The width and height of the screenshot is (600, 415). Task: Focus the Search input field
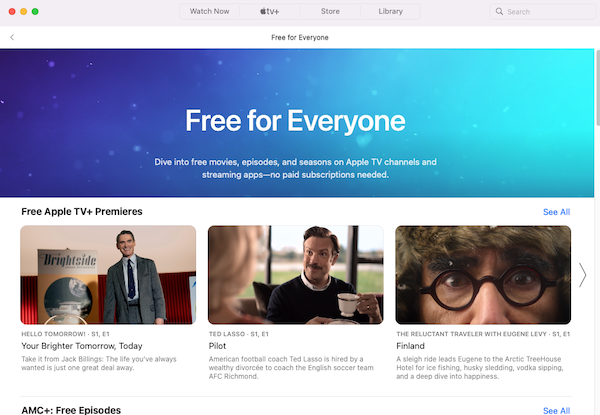[x=543, y=11]
